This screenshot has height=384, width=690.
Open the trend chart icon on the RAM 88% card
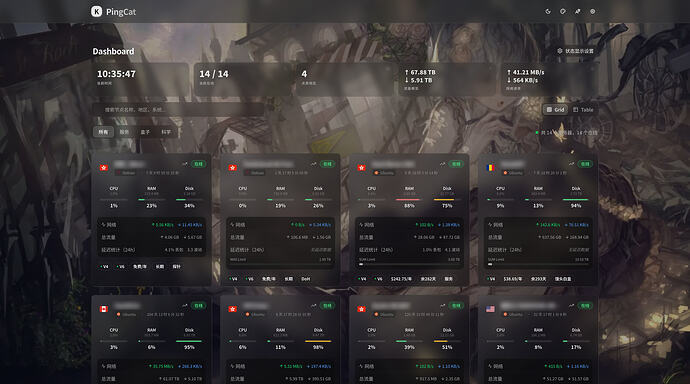tap(442, 164)
